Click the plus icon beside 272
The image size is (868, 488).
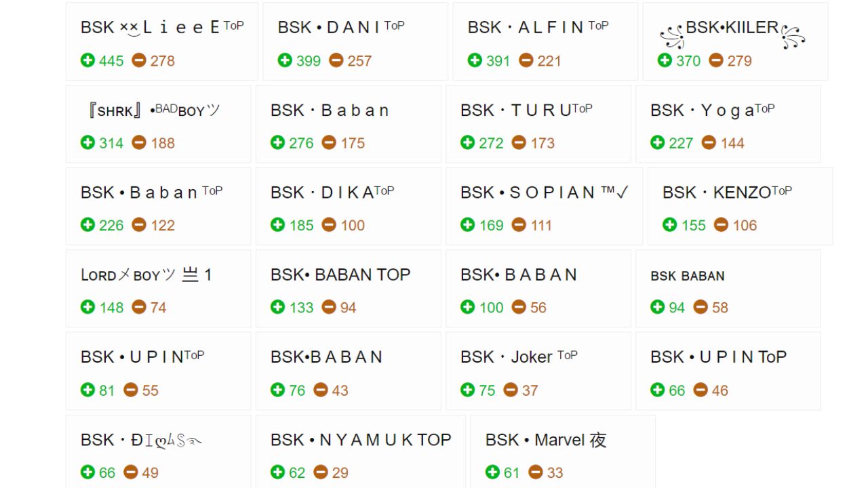click(467, 142)
